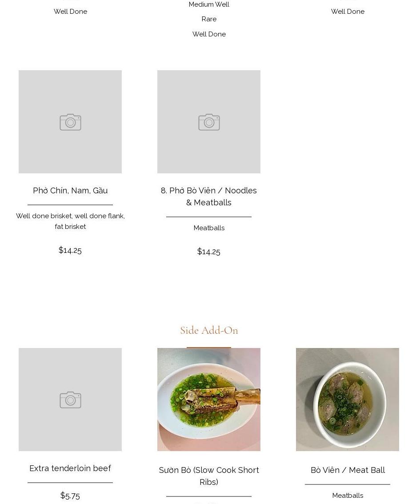
Task: Click the Extra tenderloin beef title
Action: tap(70, 468)
